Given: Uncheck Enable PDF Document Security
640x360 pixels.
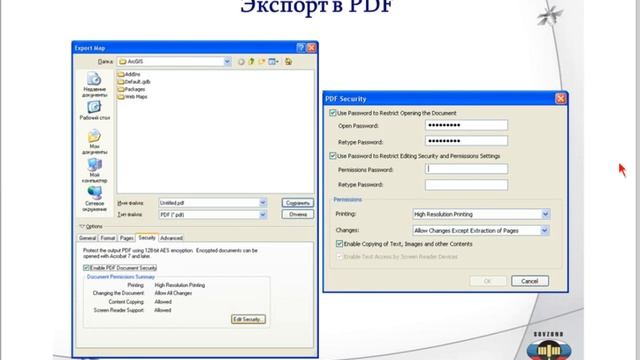Looking at the screenshot, I should click(86, 268).
